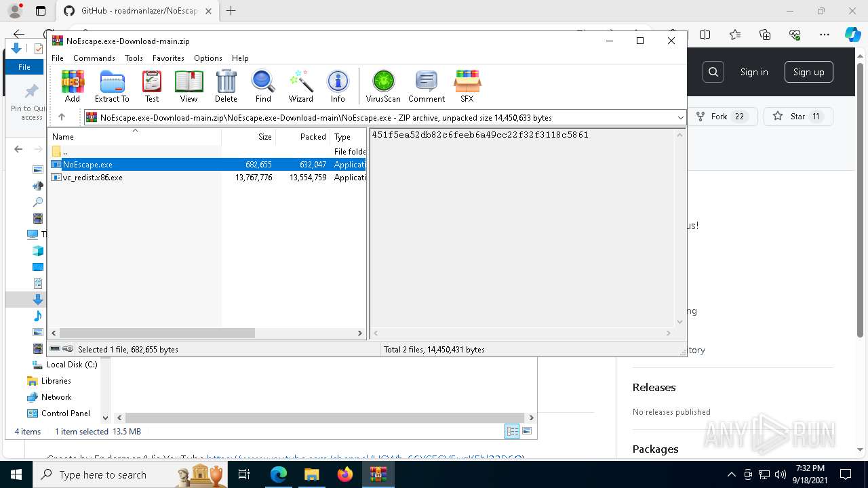Image resolution: width=868 pixels, height=488 pixels.
Task: Toggle Edge split screen icon
Action: tap(705, 35)
